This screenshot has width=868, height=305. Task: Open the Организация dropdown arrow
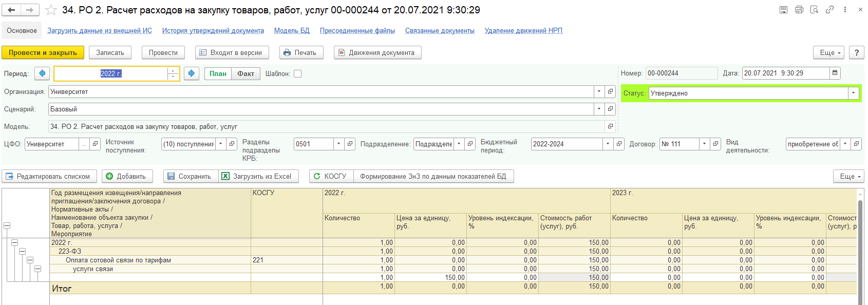point(599,91)
